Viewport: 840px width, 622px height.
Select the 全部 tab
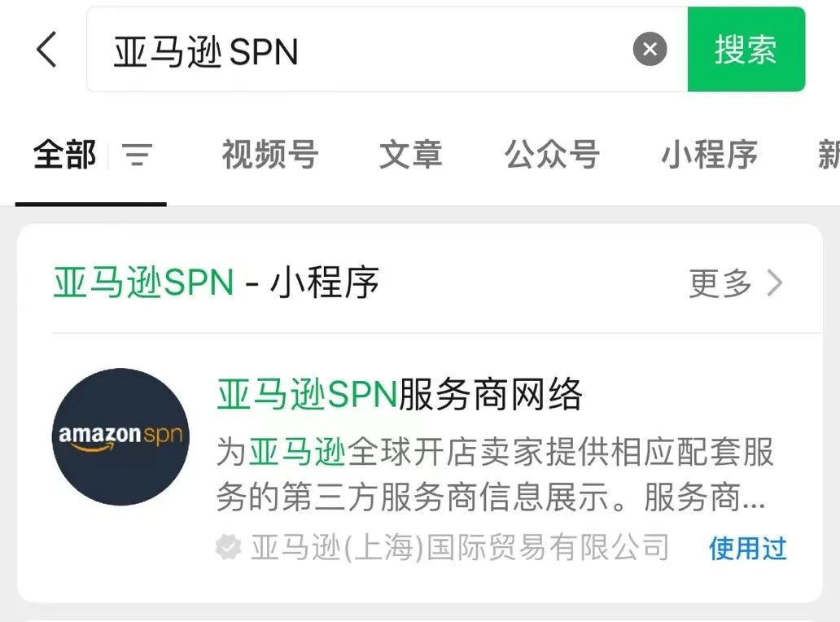coord(65,155)
